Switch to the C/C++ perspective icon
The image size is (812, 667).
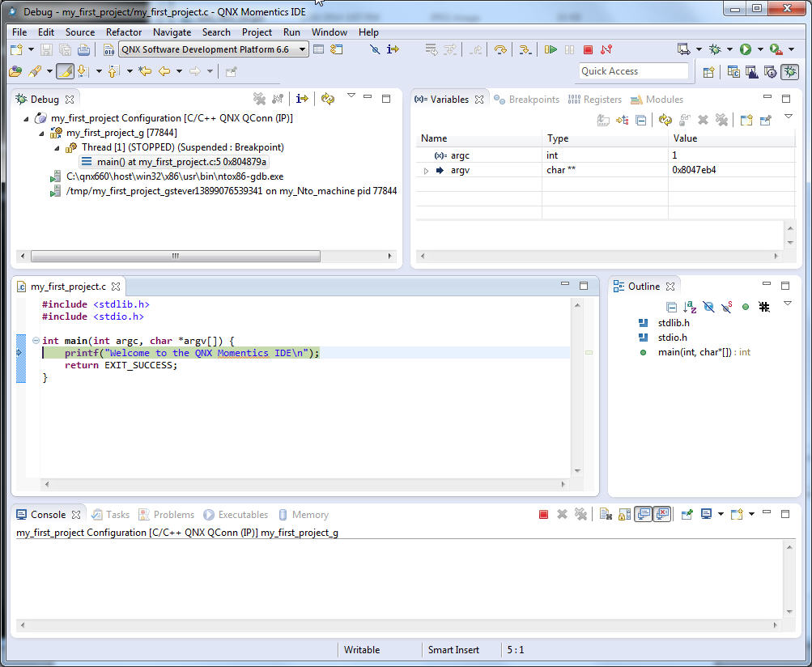(733, 72)
